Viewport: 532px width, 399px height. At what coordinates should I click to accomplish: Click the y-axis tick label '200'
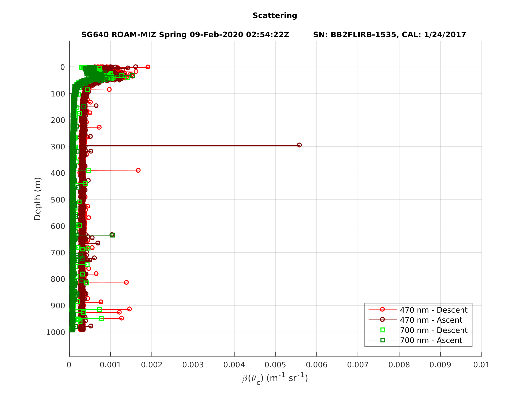58,120
